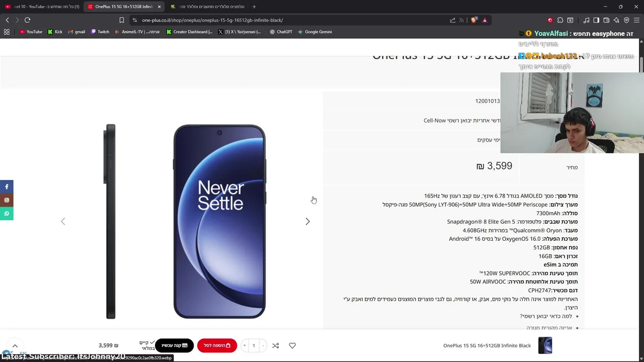Open Brave Shields lion icon
The width and height of the screenshot is (644, 362).
(x=474, y=20)
